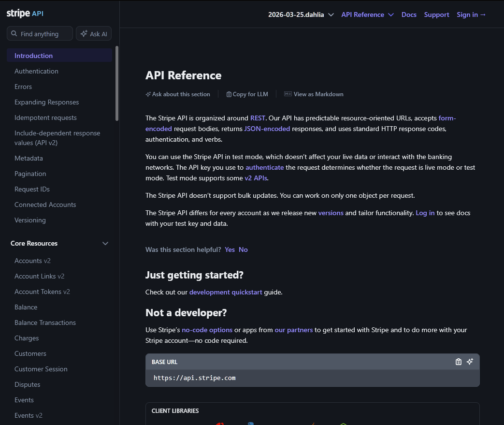This screenshot has height=425, width=504.
Task: Open Expanding Responses in the sidebar
Action: coord(46,102)
